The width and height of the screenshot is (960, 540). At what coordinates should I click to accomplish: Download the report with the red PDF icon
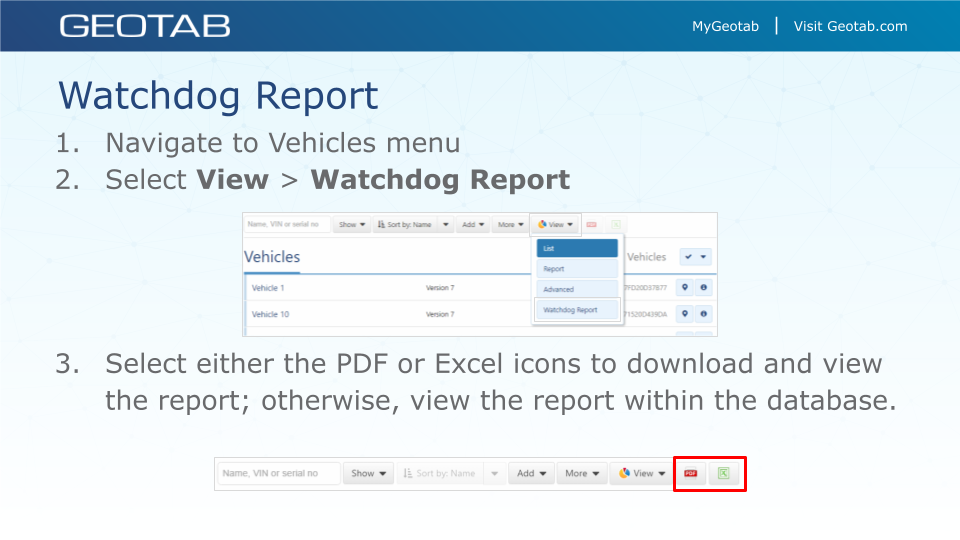(691, 473)
